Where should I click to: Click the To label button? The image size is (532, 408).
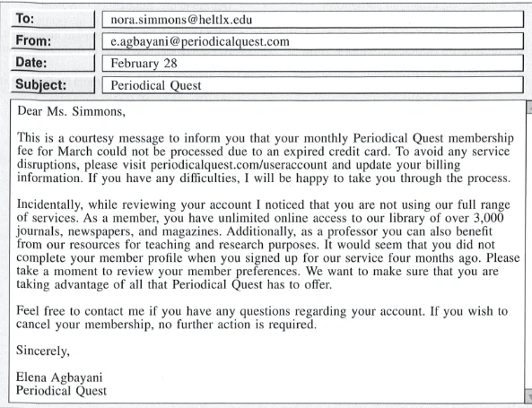click(53, 19)
